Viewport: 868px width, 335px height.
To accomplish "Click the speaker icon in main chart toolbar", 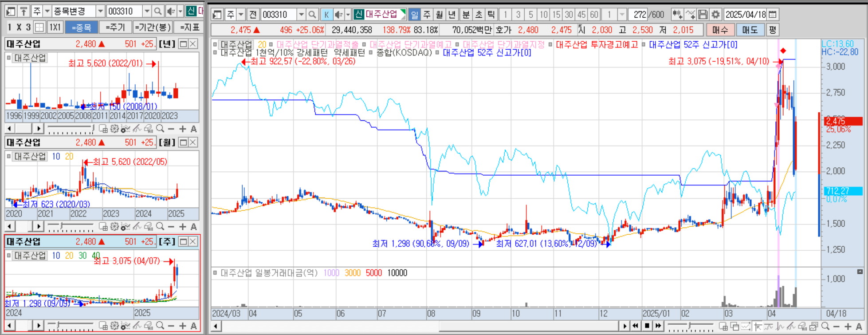I will [x=339, y=15].
